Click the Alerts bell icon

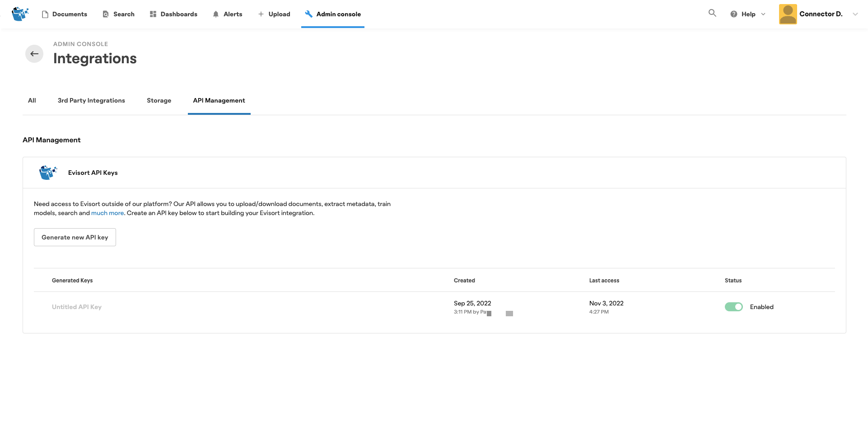click(x=216, y=14)
